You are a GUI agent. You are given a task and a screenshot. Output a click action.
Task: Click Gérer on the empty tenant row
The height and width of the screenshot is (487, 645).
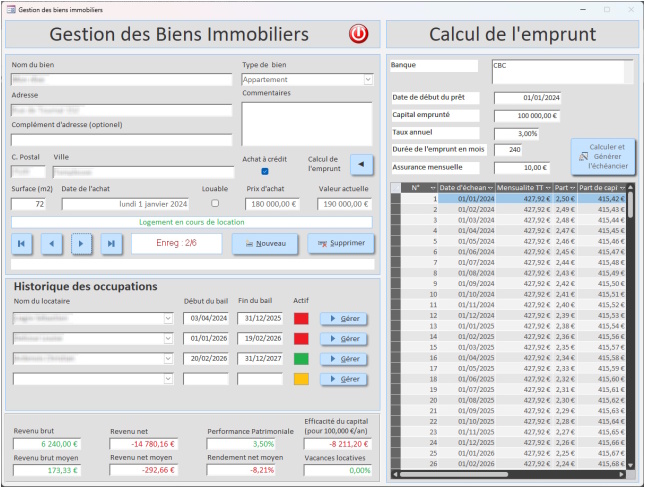(x=343, y=380)
